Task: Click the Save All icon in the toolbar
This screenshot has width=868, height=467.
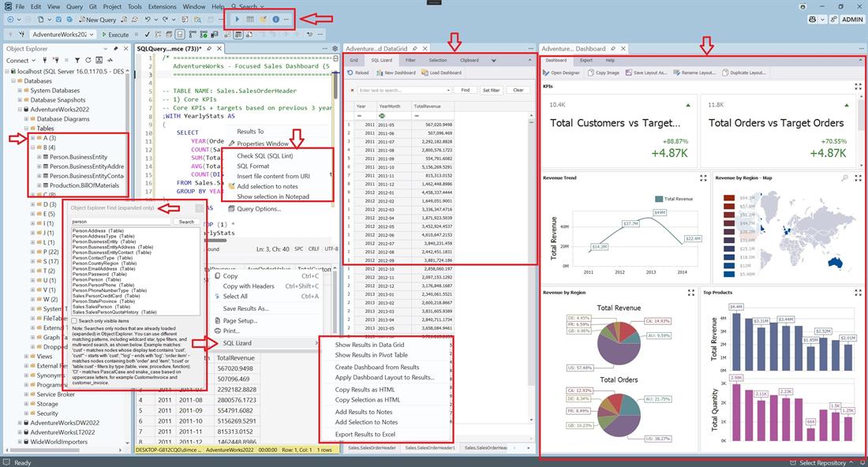Action: 69,20
